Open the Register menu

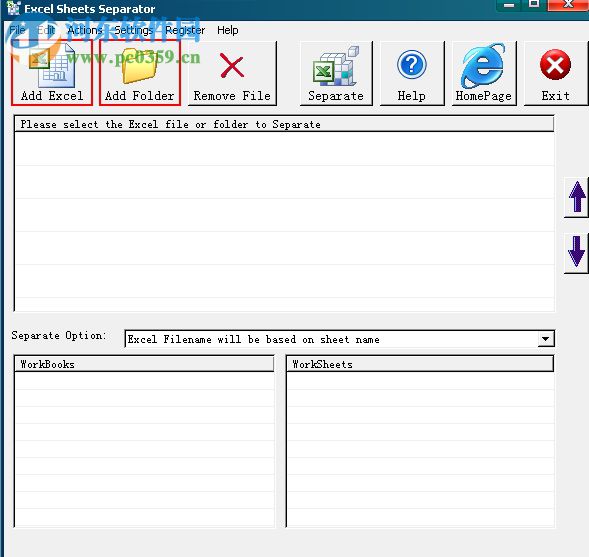click(185, 30)
